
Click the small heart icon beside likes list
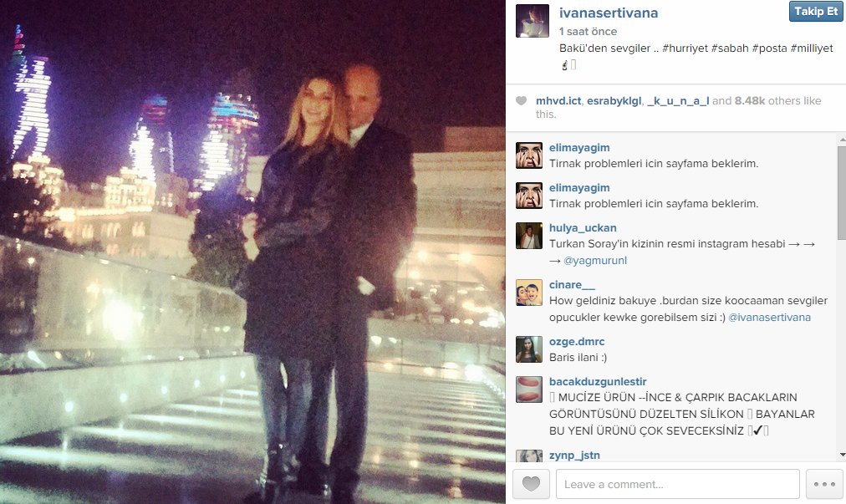coord(521,100)
